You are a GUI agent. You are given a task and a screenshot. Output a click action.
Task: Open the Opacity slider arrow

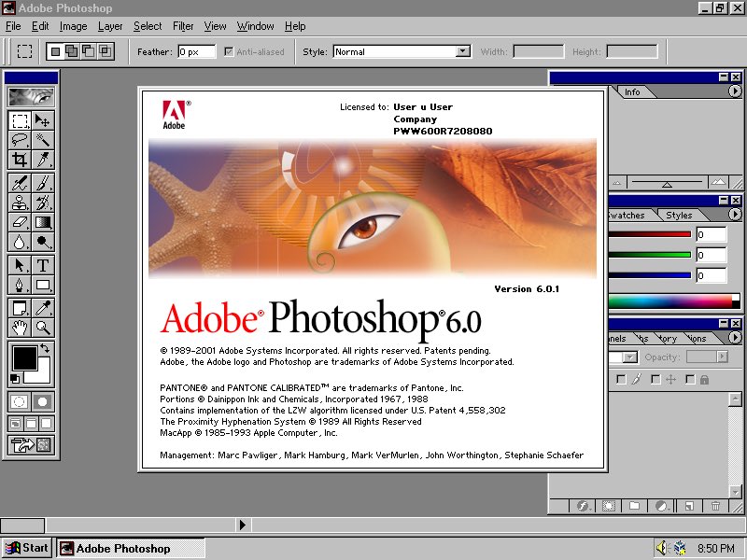coord(723,357)
